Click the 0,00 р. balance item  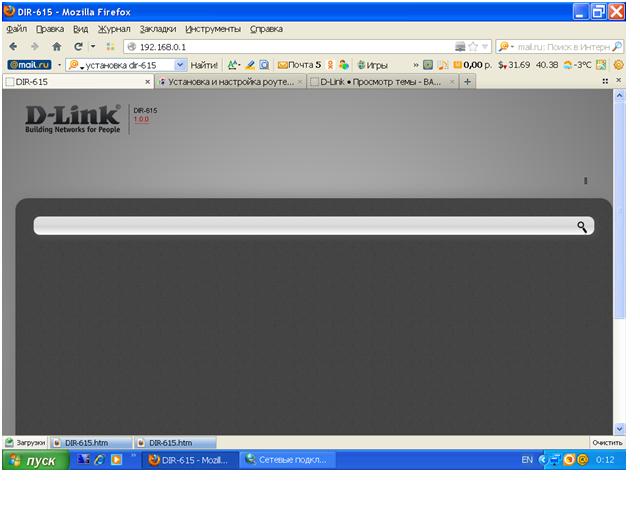pyautogui.click(x=473, y=65)
